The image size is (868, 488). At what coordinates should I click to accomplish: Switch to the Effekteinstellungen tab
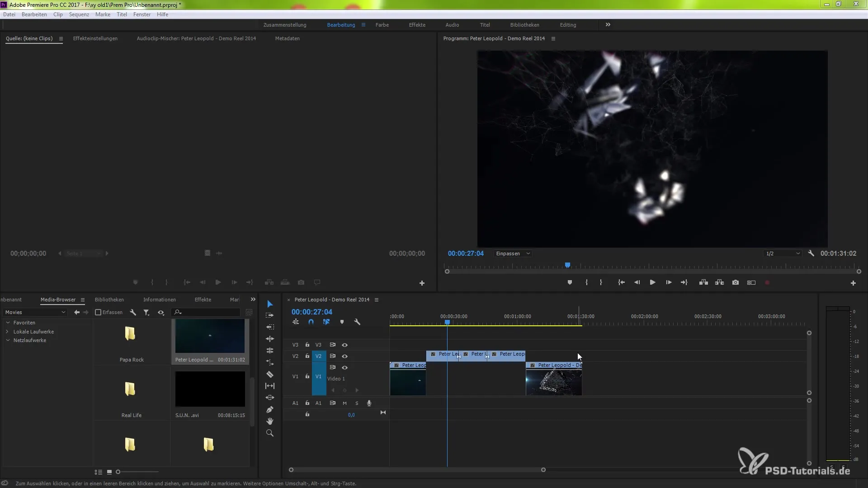click(95, 38)
